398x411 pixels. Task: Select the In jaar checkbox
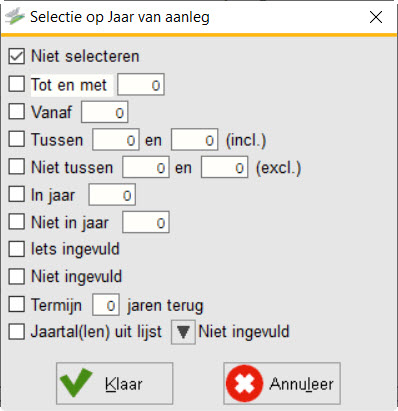[x=17, y=194]
